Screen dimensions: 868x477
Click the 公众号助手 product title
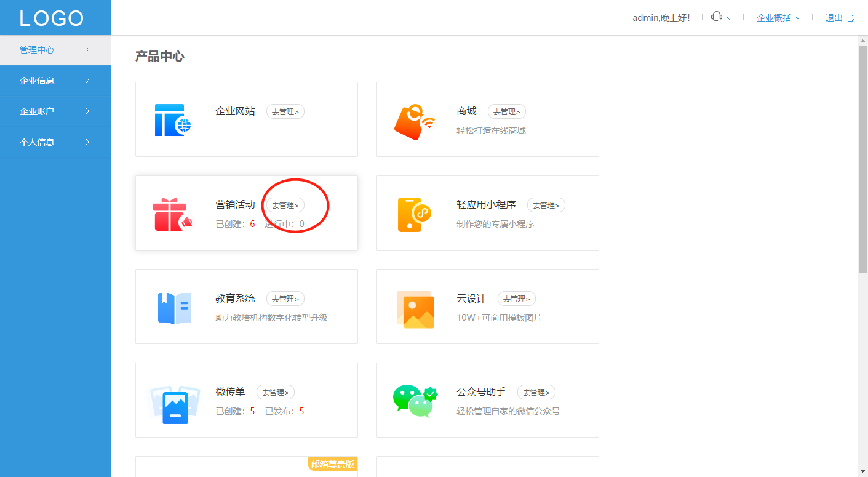(x=481, y=392)
